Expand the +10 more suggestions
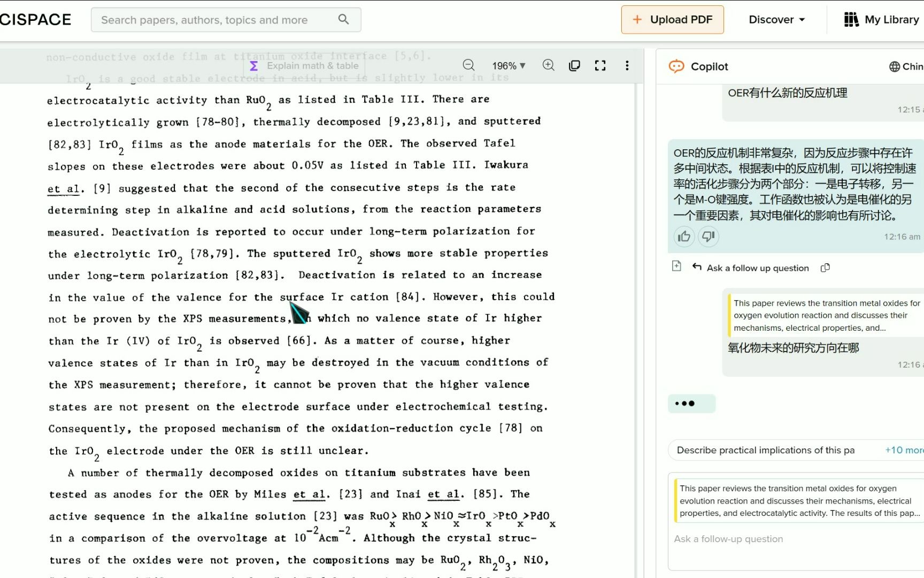The width and height of the screenshot is (924, 578). tap(904, 450)
